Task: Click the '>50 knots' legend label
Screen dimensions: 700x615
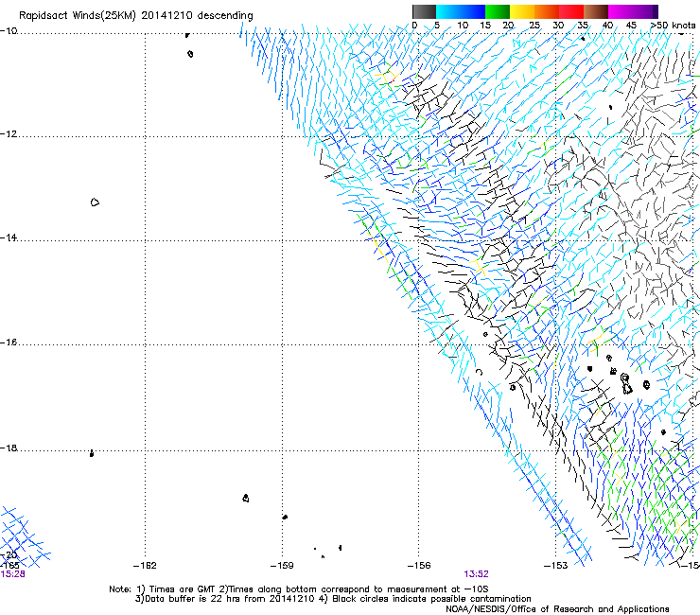Action: click(x=673, y=25)
